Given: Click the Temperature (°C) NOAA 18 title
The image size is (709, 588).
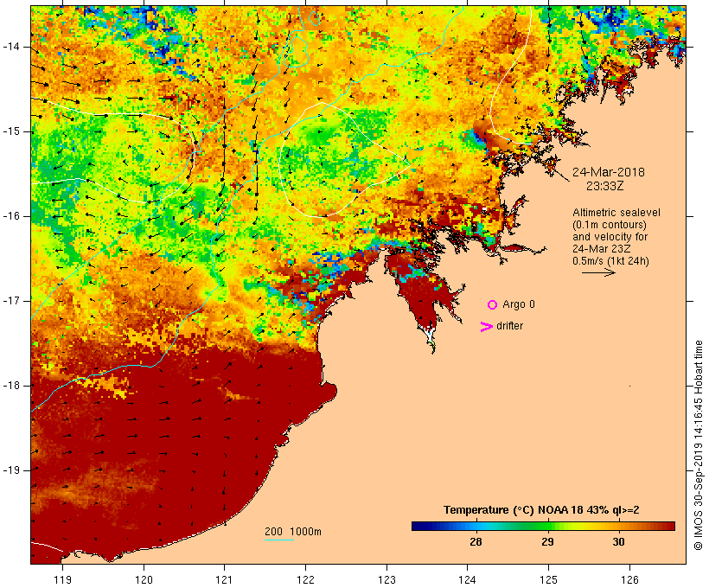Looking at the screenshot, I should (x=541, y=510).
